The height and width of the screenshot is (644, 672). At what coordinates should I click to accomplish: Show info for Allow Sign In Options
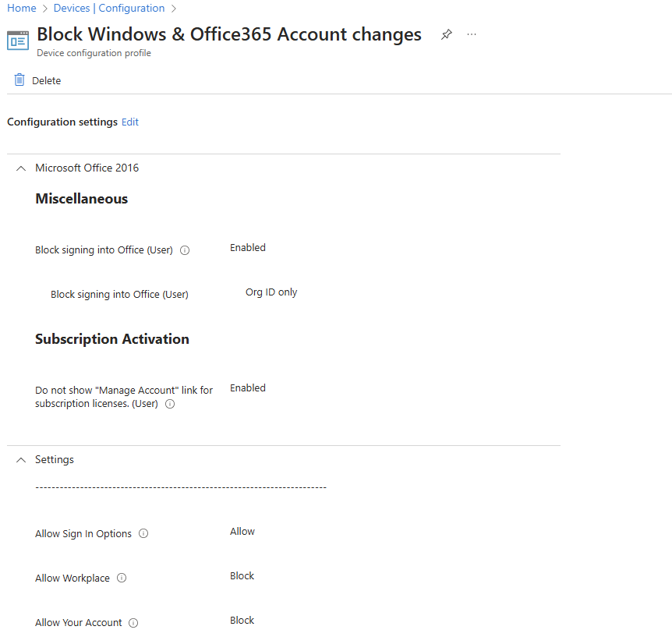pyautogui.click(x=143, y=533)
